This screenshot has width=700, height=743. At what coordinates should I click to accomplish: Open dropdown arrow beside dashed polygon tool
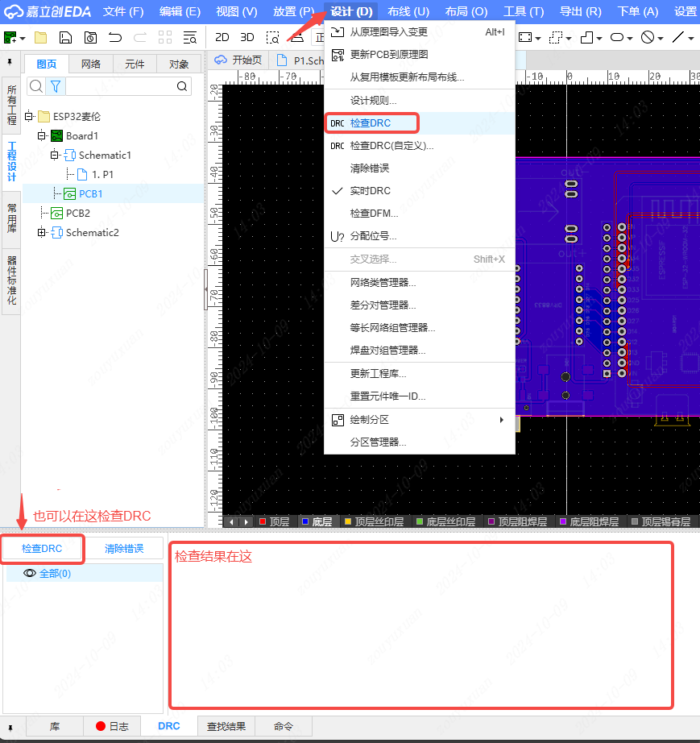[569, 38]
